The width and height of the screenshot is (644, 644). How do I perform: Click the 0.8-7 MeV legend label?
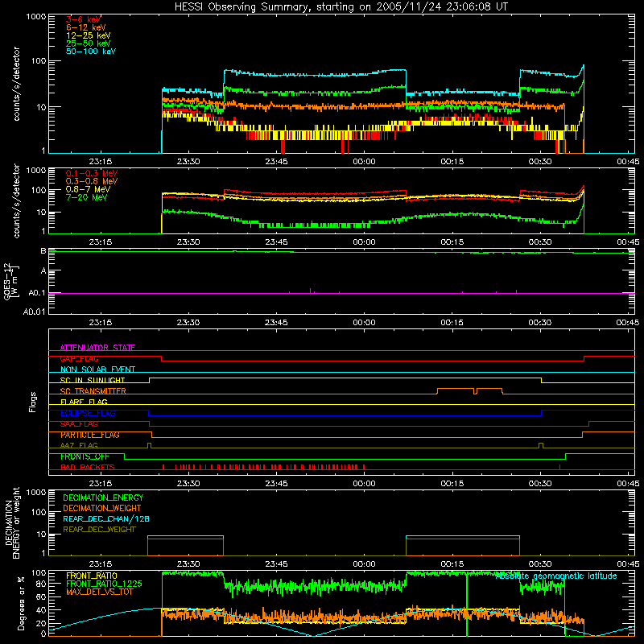tap(88, 189)
